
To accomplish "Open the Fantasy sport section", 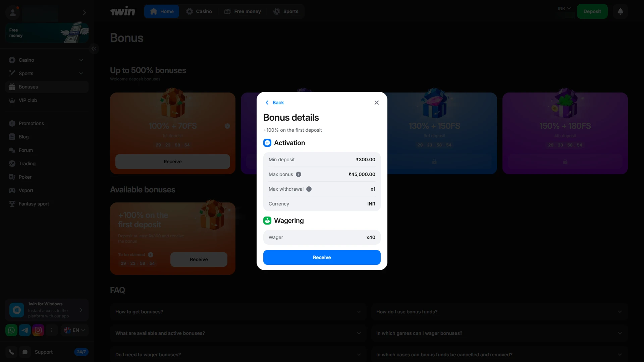I will (34, 203).
